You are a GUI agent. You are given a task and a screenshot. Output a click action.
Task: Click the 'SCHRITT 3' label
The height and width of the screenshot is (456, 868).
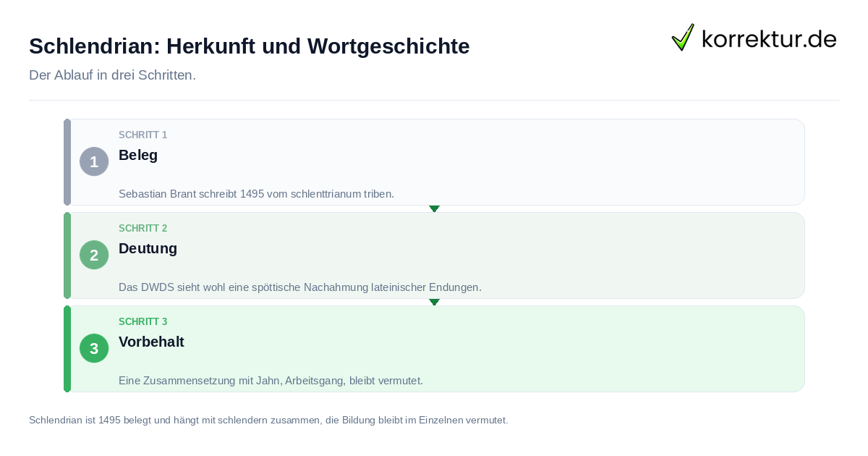pyautogui.click(x=143, y=322)
